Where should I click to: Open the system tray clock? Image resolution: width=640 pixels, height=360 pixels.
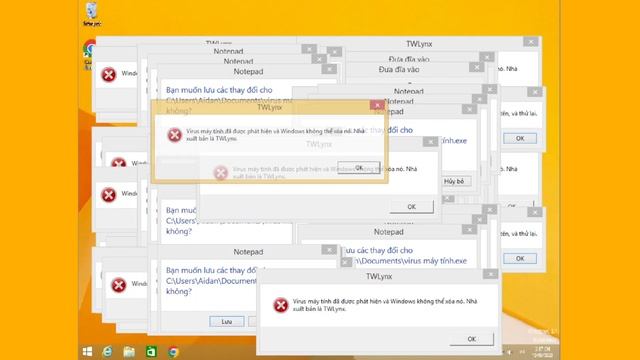click(542, 351)
